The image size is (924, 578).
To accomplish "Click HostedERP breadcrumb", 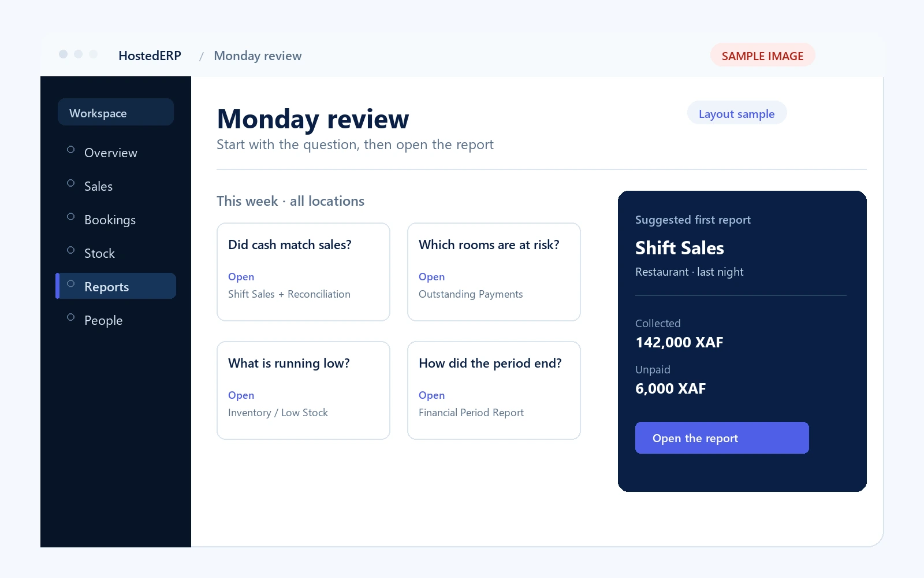I will coord(150,55).
